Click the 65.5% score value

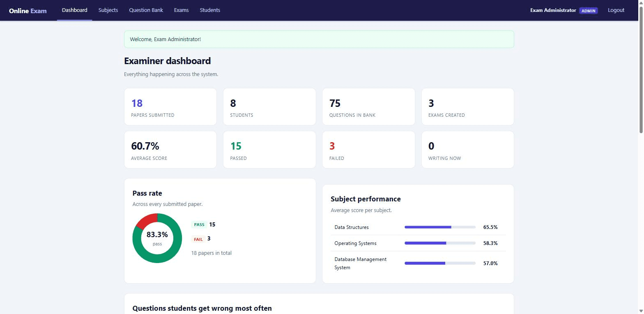pyautogui.click(x=490, y=227)
